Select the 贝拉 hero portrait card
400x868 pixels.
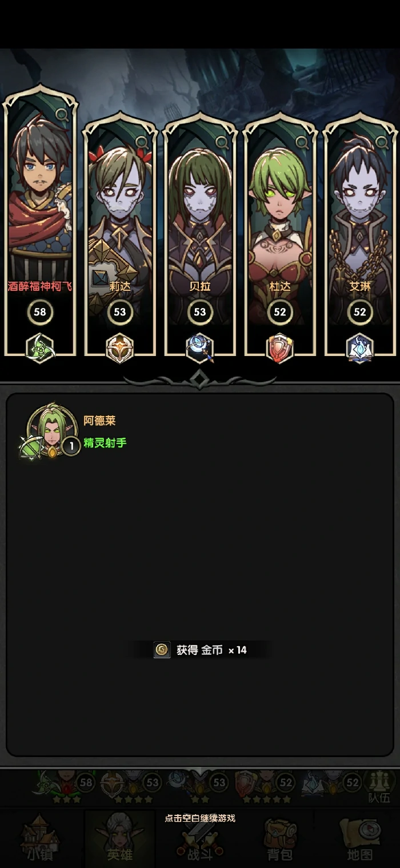coord(200,234)
